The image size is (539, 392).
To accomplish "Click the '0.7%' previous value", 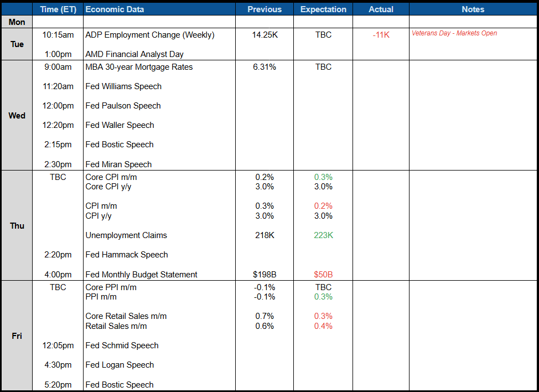I will point(265,316).
